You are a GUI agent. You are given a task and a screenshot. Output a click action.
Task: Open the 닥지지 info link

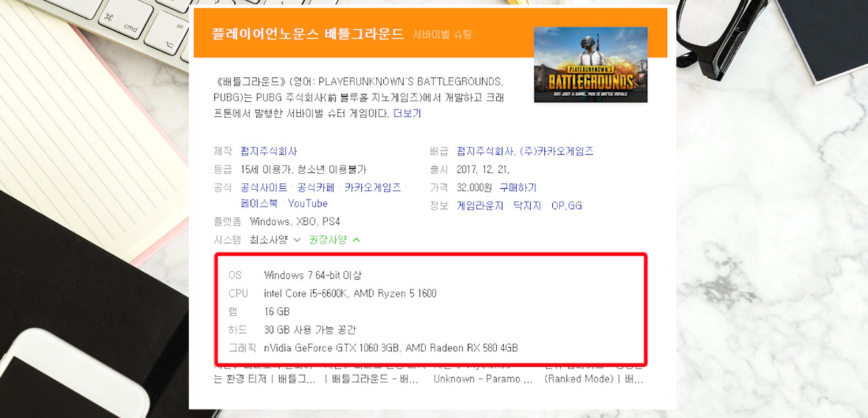527,206
